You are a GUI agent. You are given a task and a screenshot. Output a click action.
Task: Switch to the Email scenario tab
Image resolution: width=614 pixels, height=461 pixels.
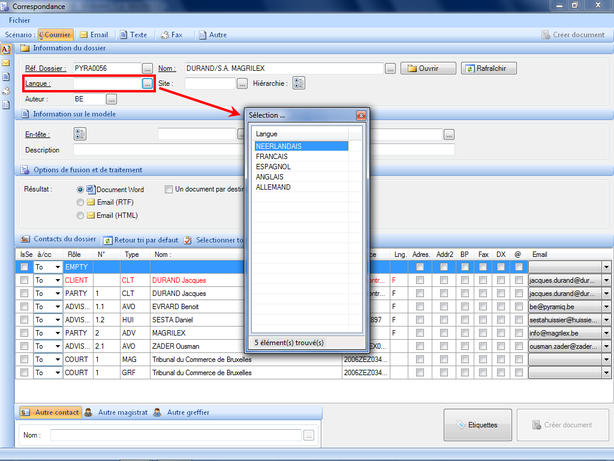(93, 34)
